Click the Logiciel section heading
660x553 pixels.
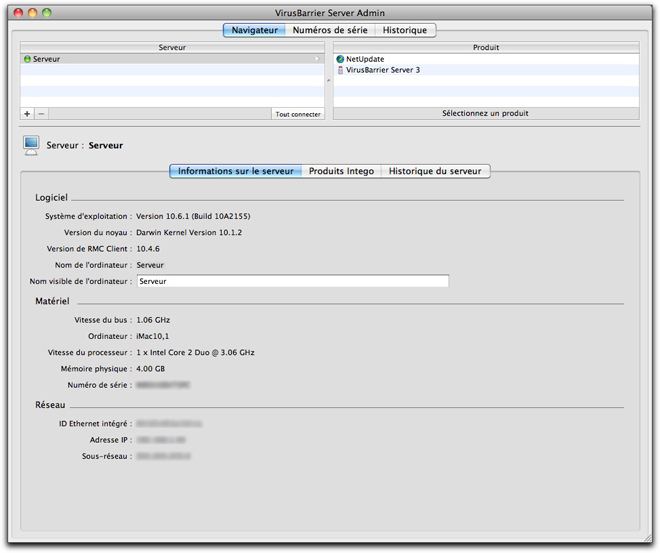click(51, 198)
